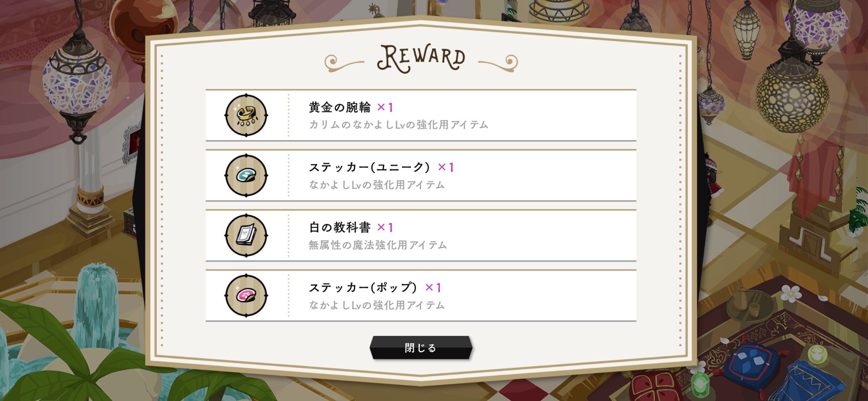Click the ×1 count beside 白の教科書

pos(385,227)
